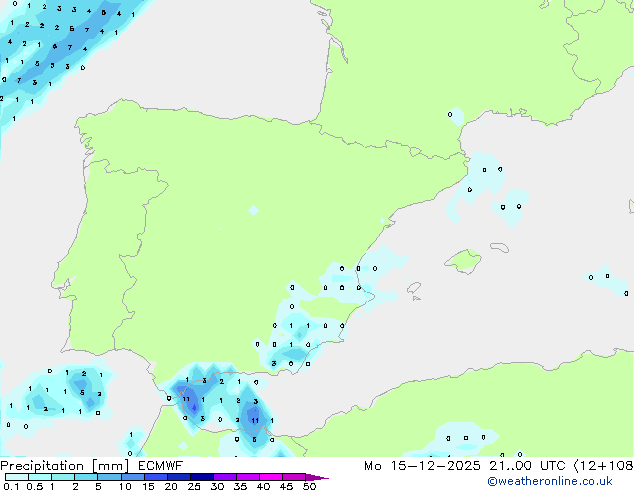Select the 45–50 mm legend swatch
The width and height of the screenshot is (634, 490).
point(294,477)
